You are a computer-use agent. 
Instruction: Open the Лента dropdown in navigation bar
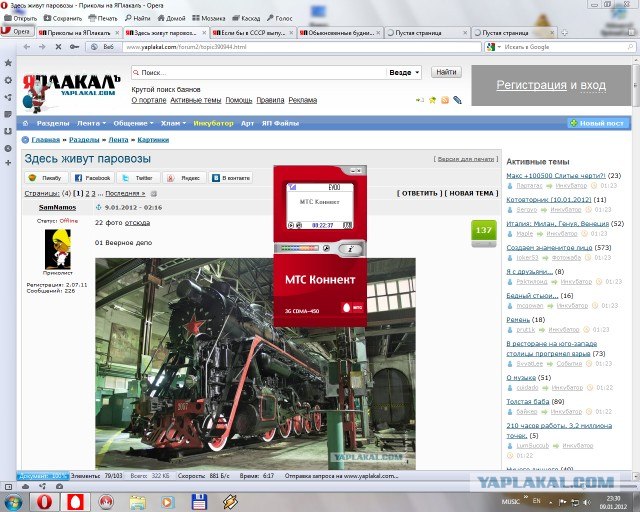[91, 123]
